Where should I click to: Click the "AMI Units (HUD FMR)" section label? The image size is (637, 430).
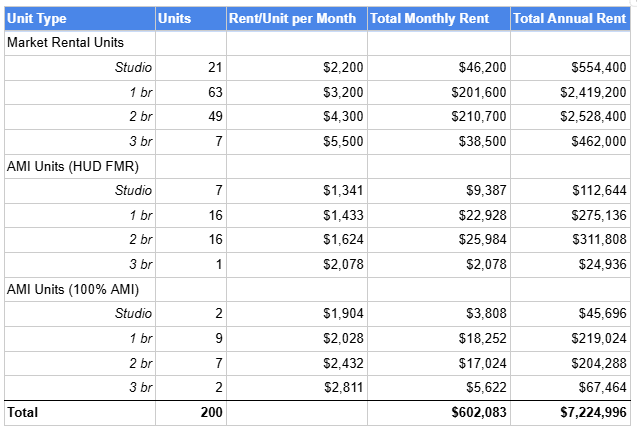(73, 166)
